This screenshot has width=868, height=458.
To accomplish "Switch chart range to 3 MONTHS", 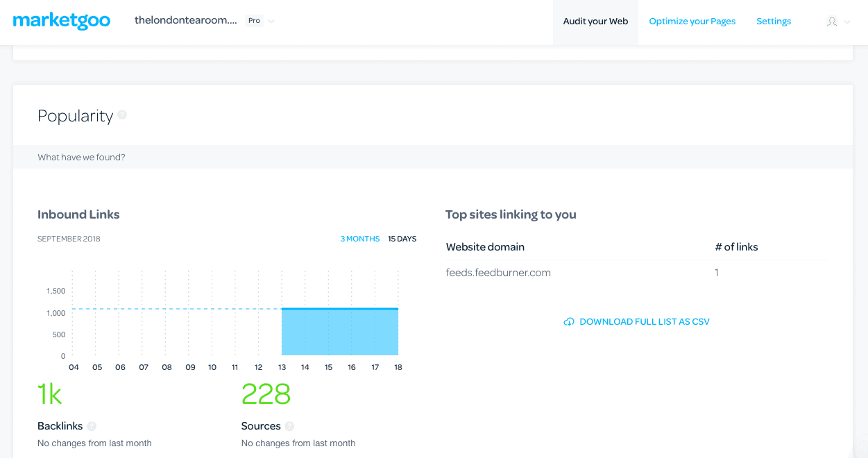I will [x=359, y=239].
